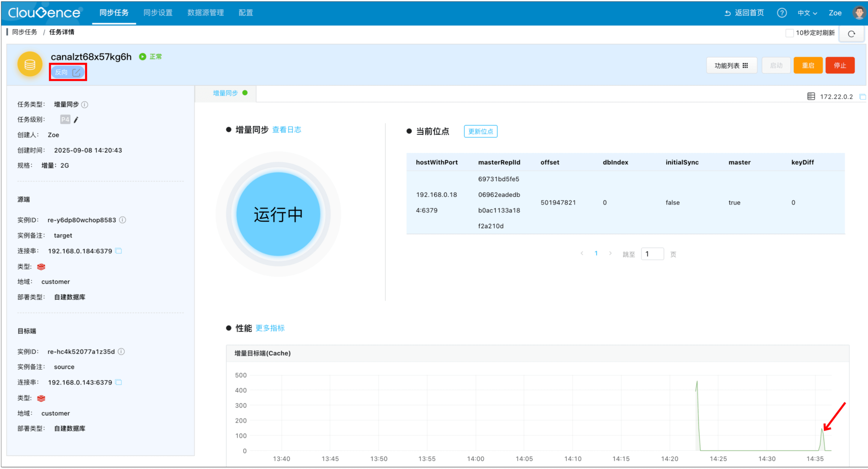This screenshot has height=469, width=868.
Task: Click the 更新位点 button
Action: [x=480, y=131]
